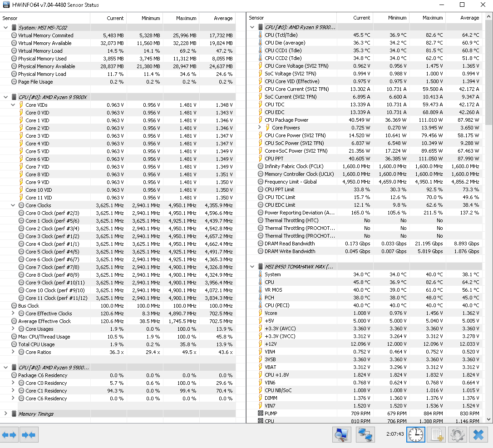The image size is (493, 448).
Task: Click the Package C6 Residency circular icon
Action: point(14,375)
